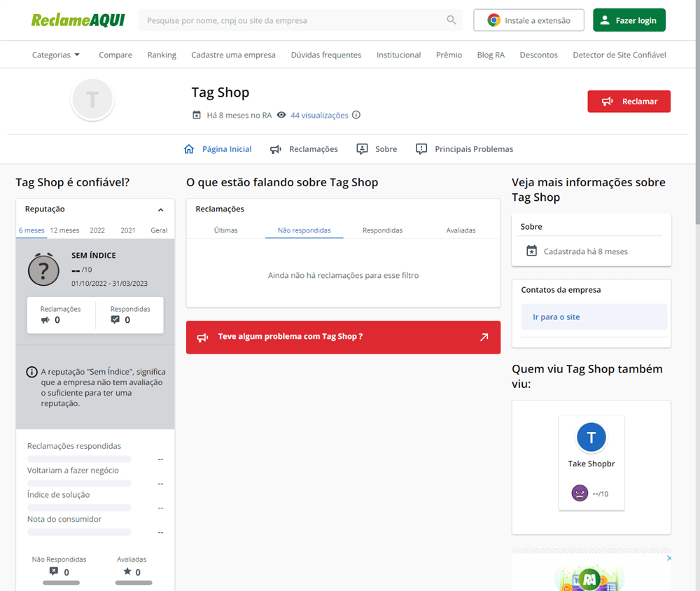700x591 pixels.
Task: Click the megaphone icon beside Reclamações tab
Action: (x=275, y=149)
